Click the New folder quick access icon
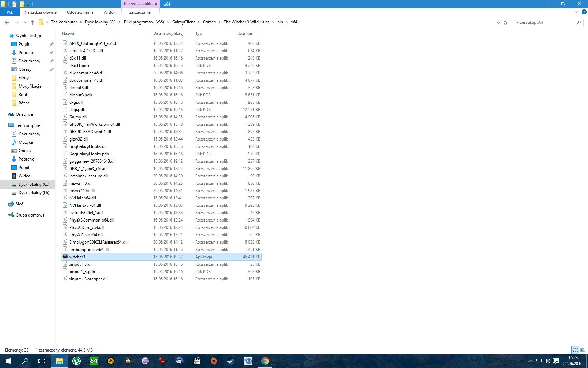Viewport: 588px width, 368px height. pyautogui.click(x=22, y=4)
